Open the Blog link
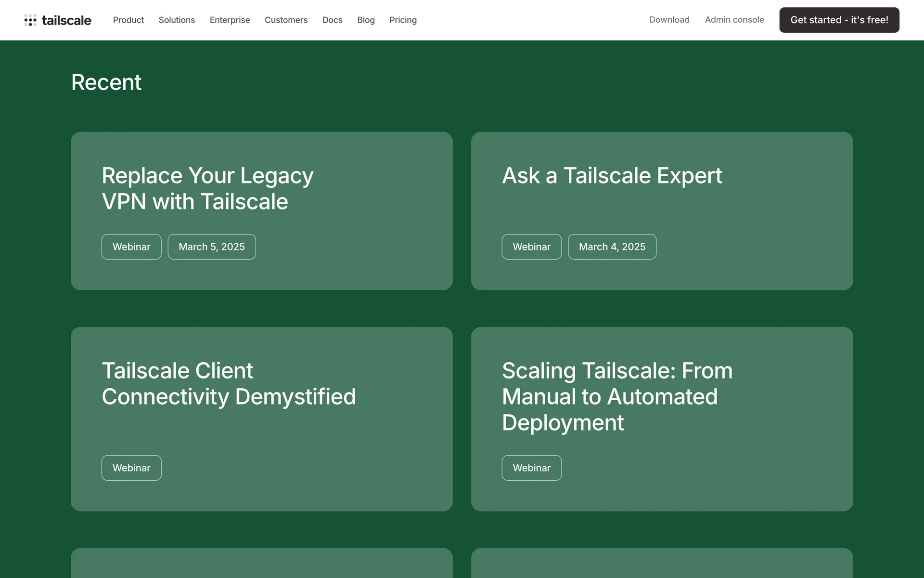 366,20
